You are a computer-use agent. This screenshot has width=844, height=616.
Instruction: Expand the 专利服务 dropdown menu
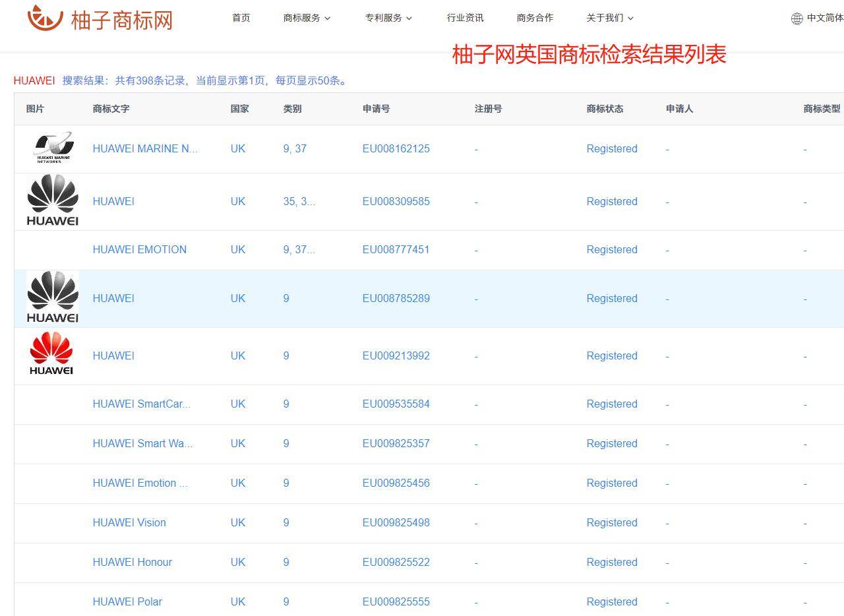388,18
